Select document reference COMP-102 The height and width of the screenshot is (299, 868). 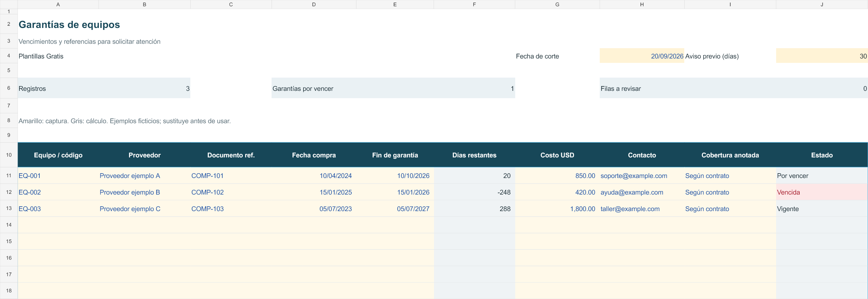(x=231, y=192)
